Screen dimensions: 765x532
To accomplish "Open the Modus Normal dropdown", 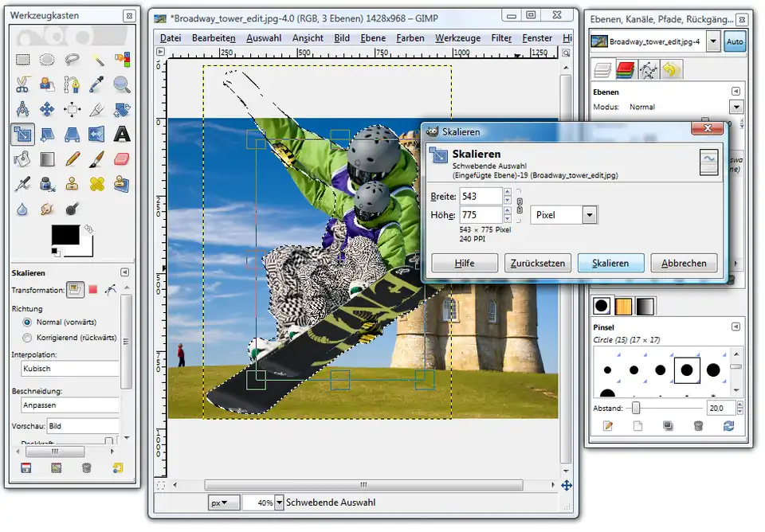I will click(x=735, y=107).
